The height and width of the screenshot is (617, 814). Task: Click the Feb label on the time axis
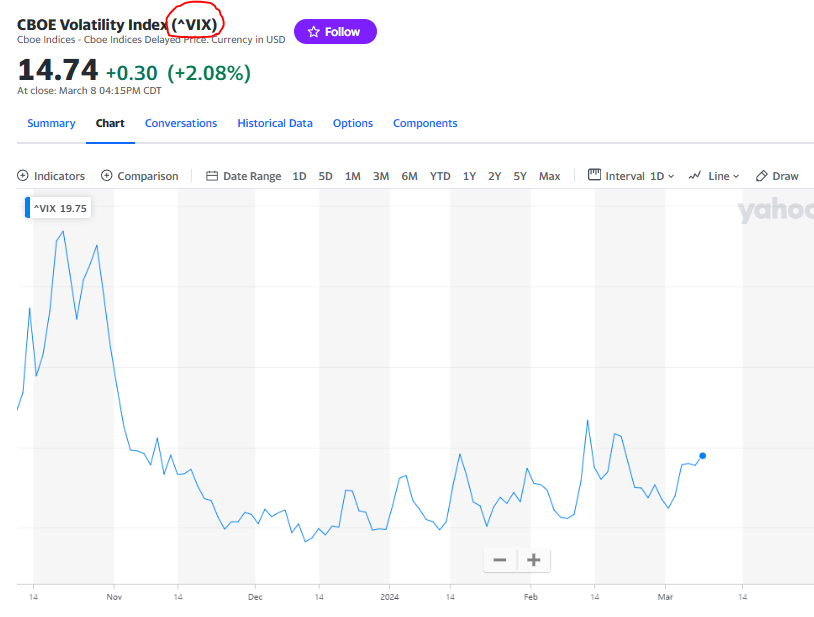click(531, 597)
